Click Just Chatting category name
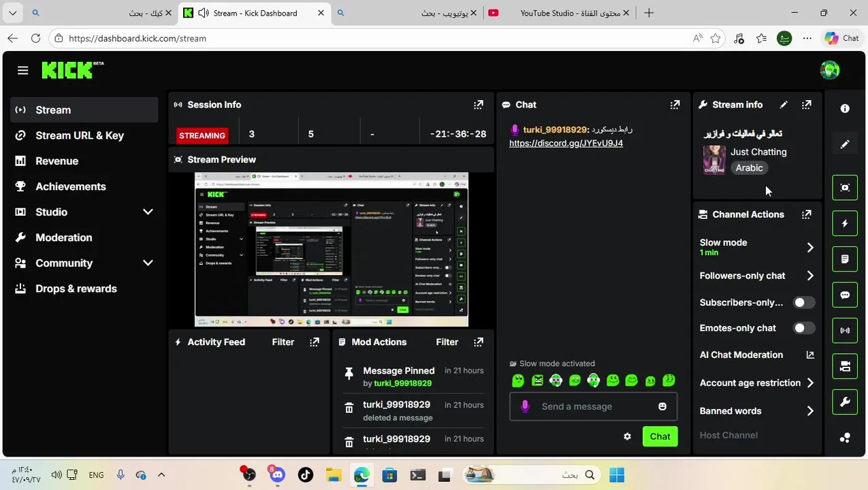This screenshot has height=490, width=868. click(x=758, y=152)
